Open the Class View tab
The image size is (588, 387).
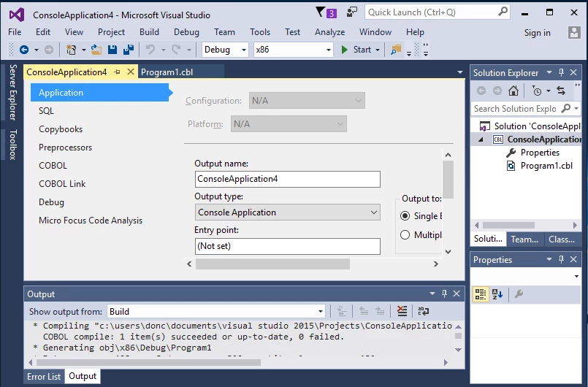[x=562, y=240]
